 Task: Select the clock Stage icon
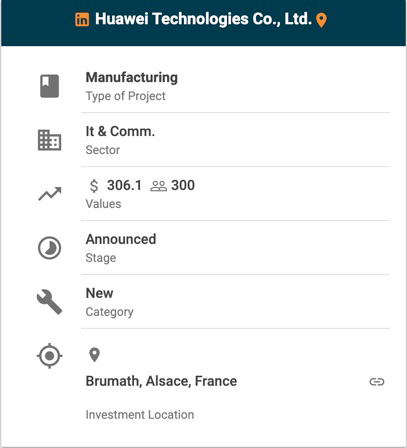pos(49,248)
